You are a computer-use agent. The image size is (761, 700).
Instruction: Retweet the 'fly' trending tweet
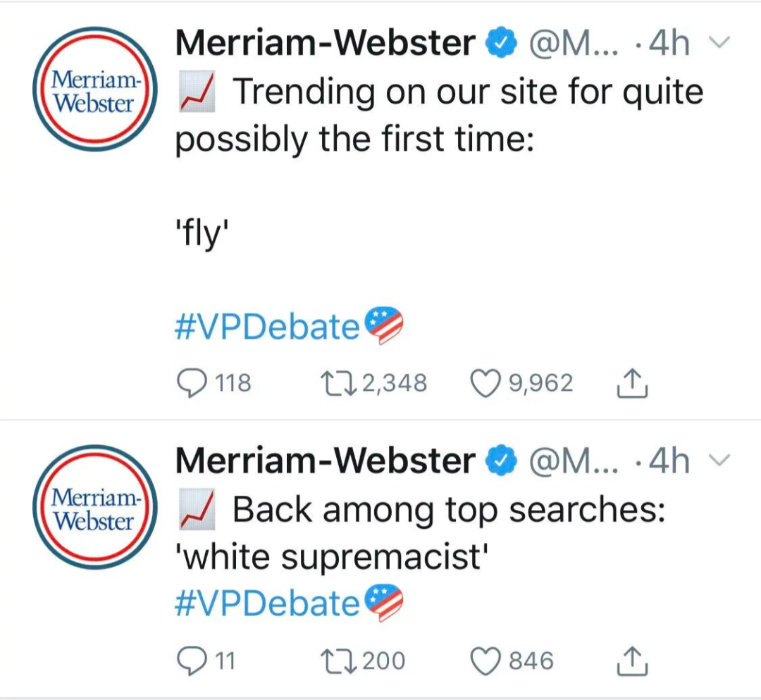pyautogui.click(x=339, y=383)
